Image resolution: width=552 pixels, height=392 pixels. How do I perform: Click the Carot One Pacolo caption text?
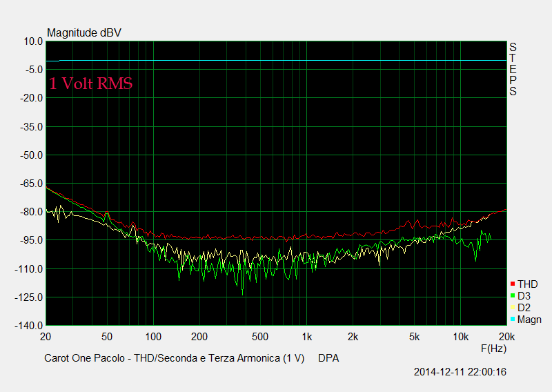pyautogui.click(x=174, y=359)
